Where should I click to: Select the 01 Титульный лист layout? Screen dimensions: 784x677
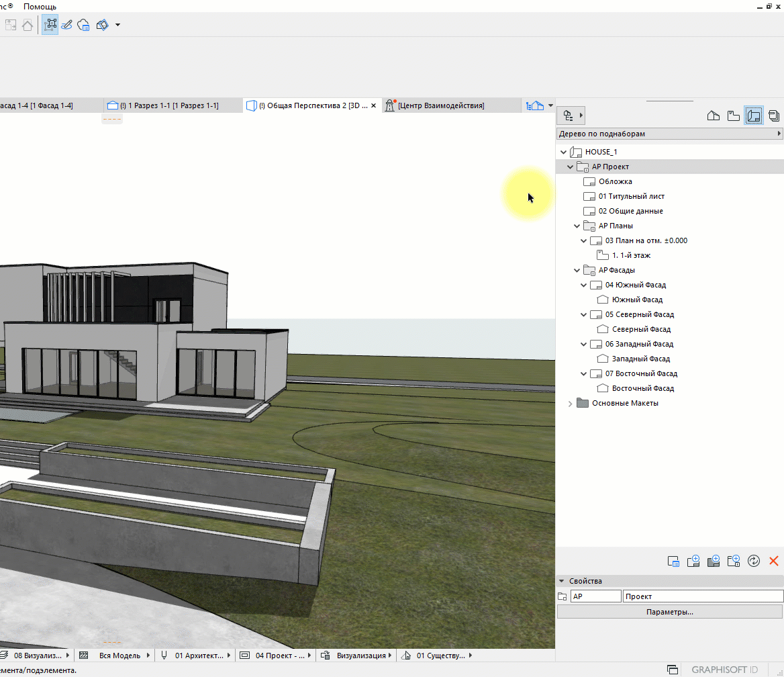coord(631,196)
